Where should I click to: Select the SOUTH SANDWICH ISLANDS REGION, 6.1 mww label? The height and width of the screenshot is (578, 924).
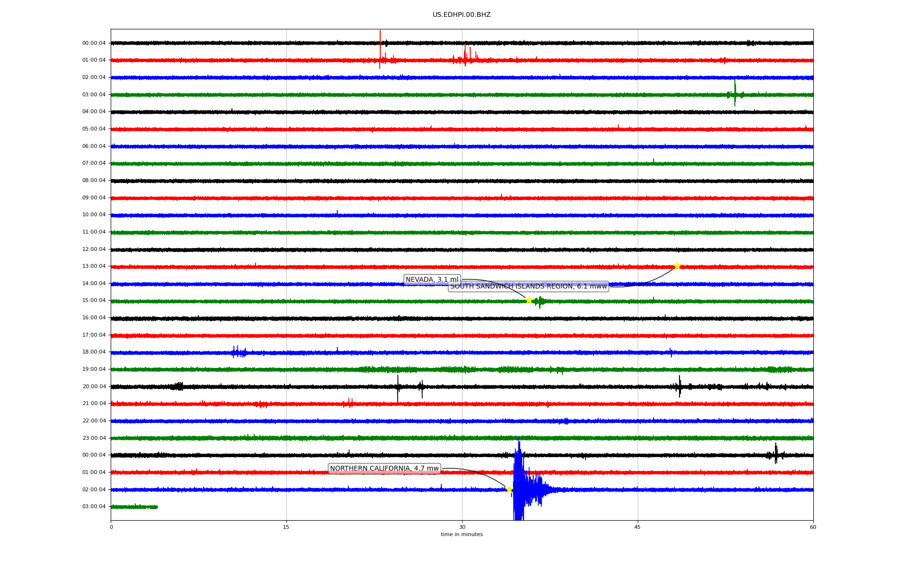coord(528,287)
